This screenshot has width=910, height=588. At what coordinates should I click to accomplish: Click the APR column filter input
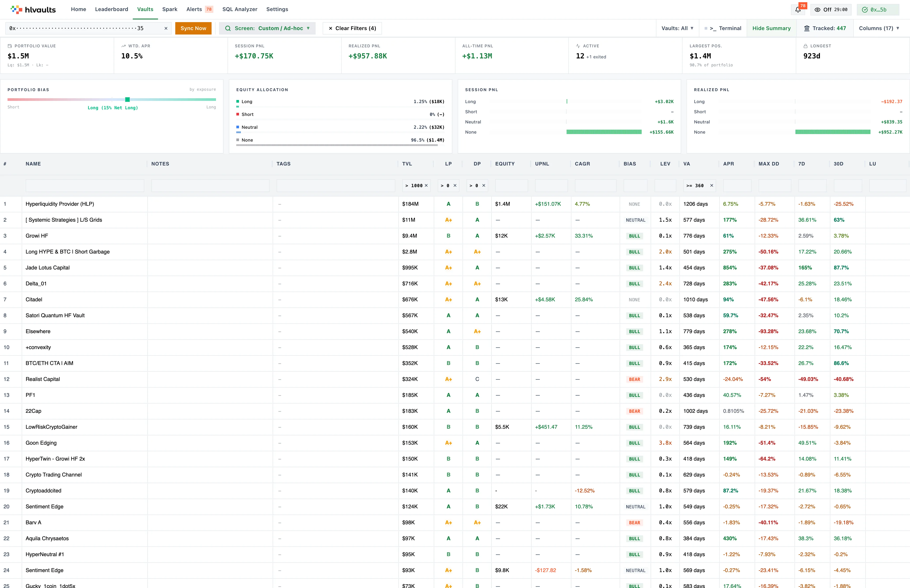737,186
